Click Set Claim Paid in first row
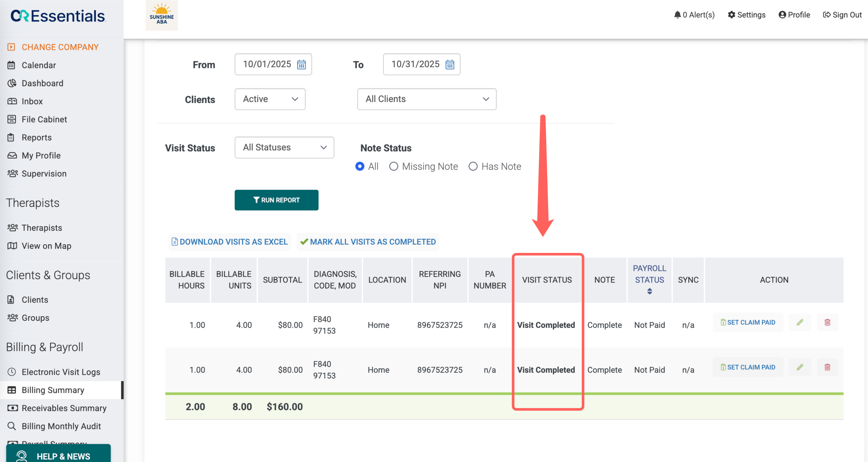The height and width of the screenshot is (462, 868). pos(748,323)
